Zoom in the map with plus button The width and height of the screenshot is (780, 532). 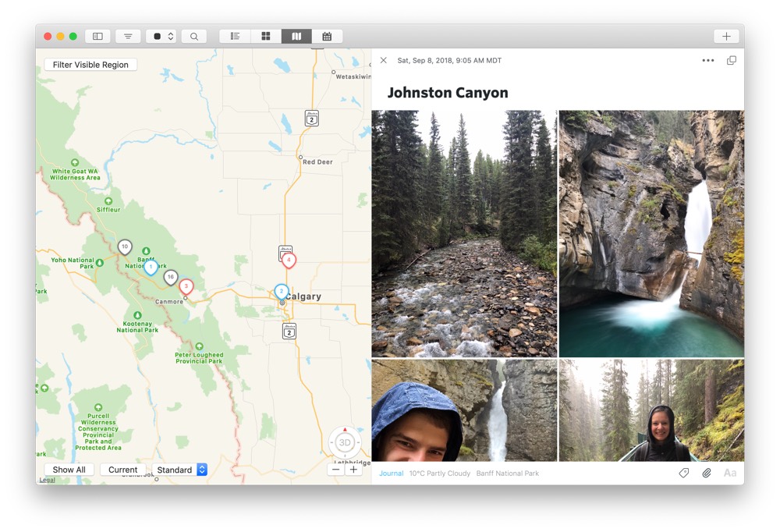[353, 470]
